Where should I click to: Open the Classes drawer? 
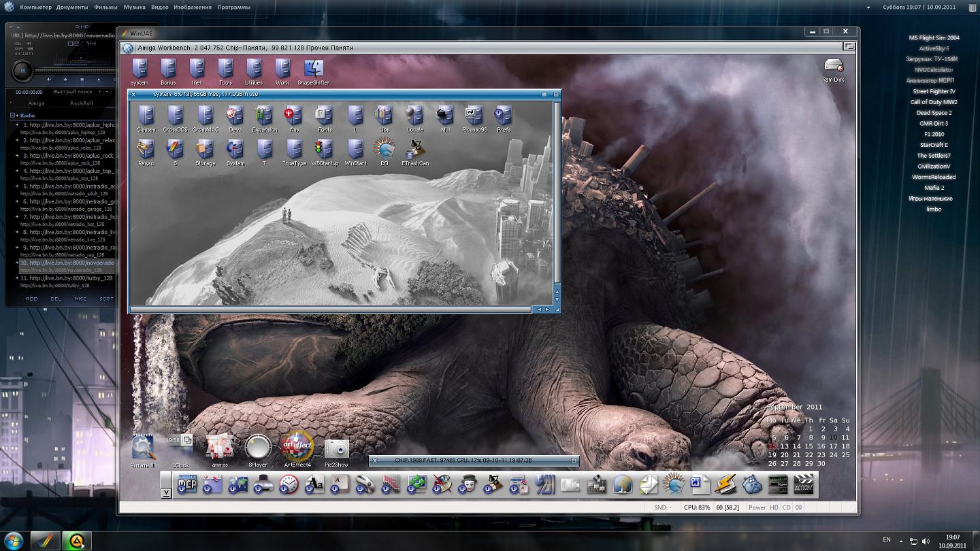point(146,118)
